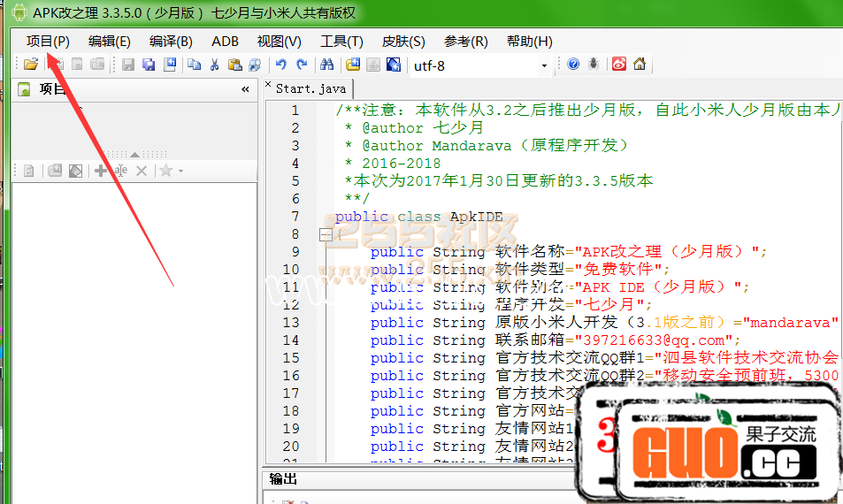Click the dark blue image icon with arrow
This screenshot has height=504, width=843.
394,65
